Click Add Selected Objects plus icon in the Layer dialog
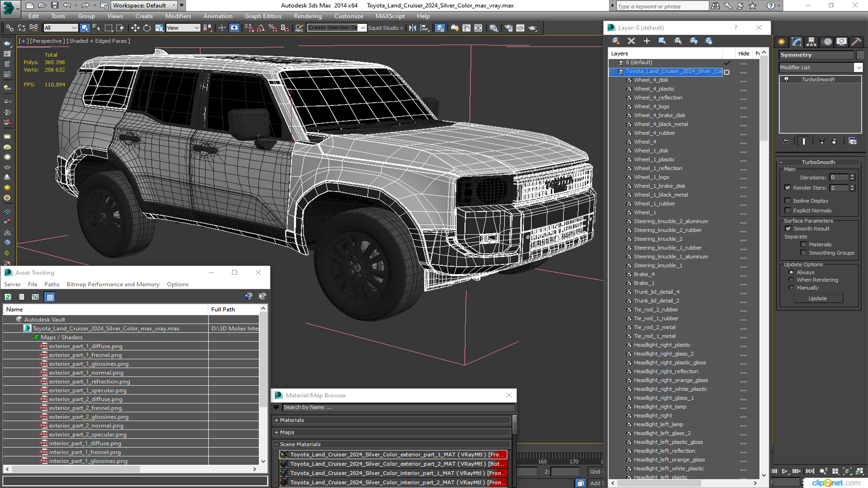Image resolution: width=868 pixels, height=488 pixels. pyautogui.click(x=647, y=41)
